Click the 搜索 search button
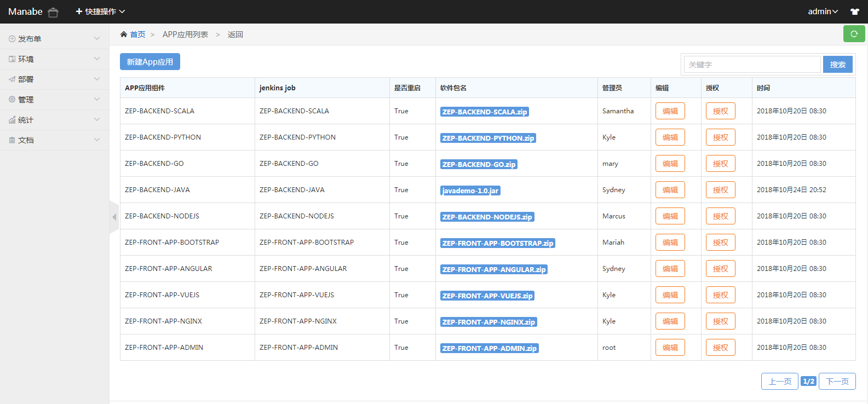Viewport: 868px width, 404px height. (x=838, y=65)
